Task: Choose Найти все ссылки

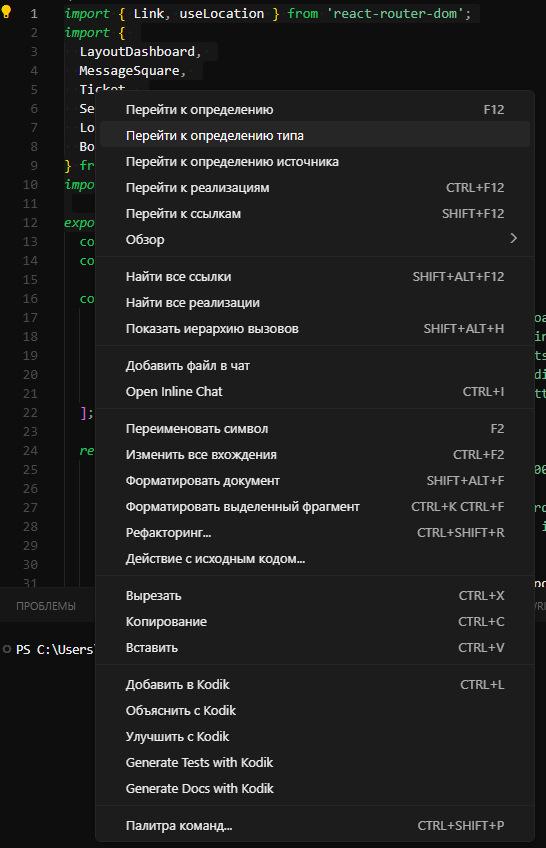Action: coord(315,276)
